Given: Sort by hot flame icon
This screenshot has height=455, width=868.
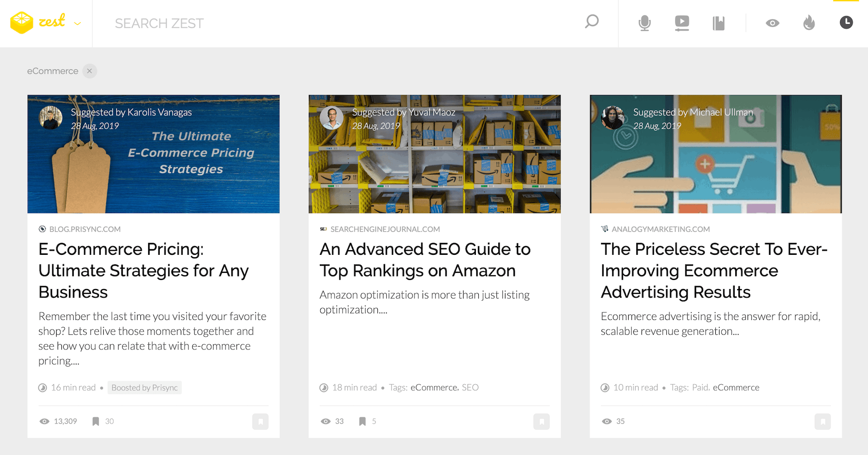Looking at the screenshot, I should tap(809, 23).
